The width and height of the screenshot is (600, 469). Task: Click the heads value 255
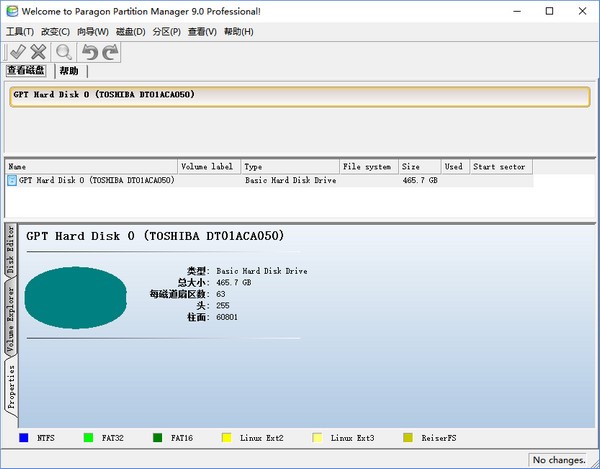pyautogui.click(x=223, y=305)
